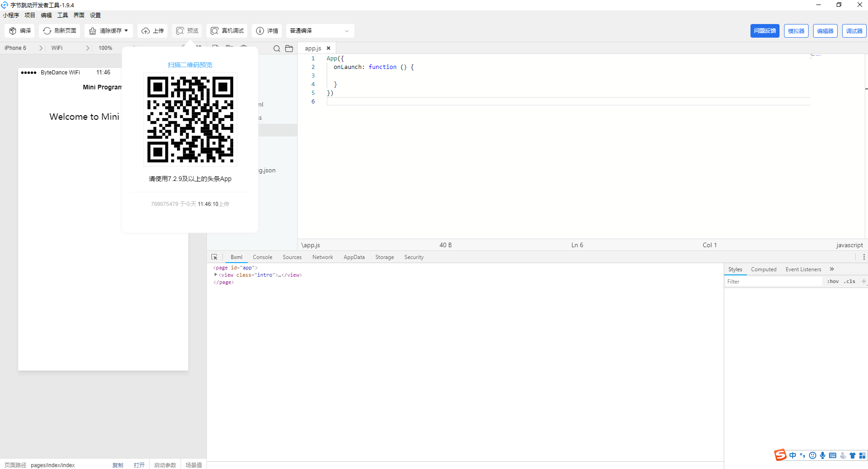Toggle the 调试器 debugger panel
Image resolution: width=868 pixels, height=469 pixels.
pos(854,31)
